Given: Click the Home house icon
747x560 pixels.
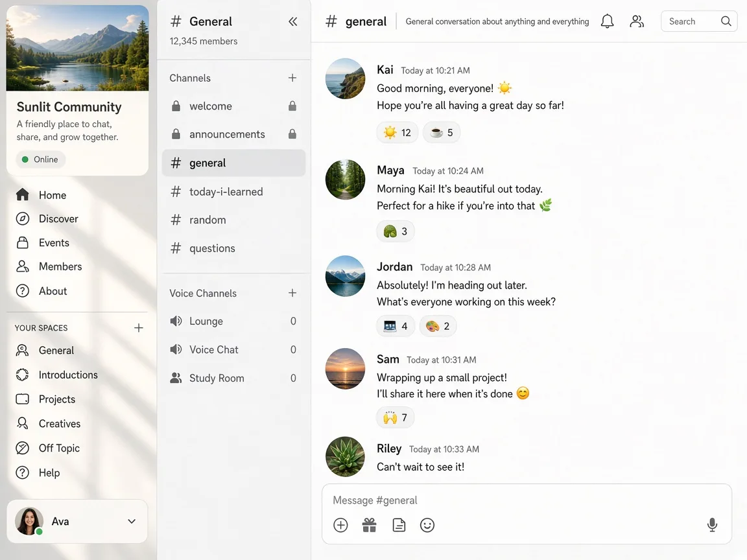Looking at the screenshot, I should point(23,194).
